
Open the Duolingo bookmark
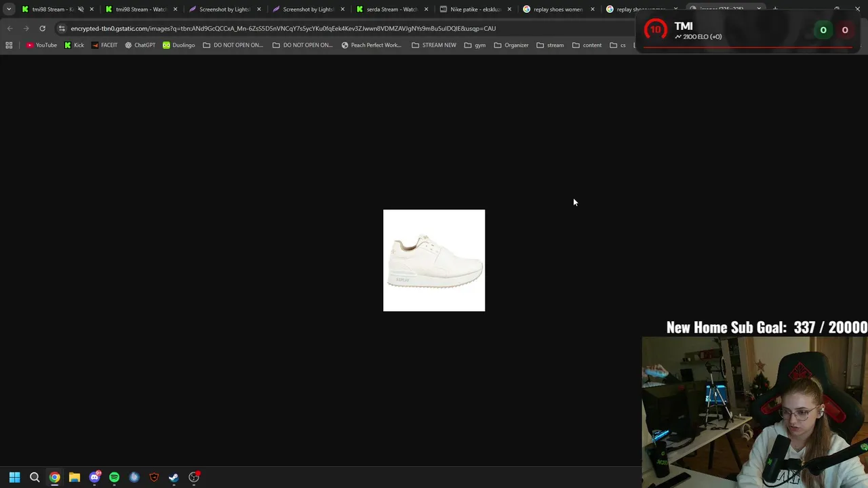coord(178,45)
